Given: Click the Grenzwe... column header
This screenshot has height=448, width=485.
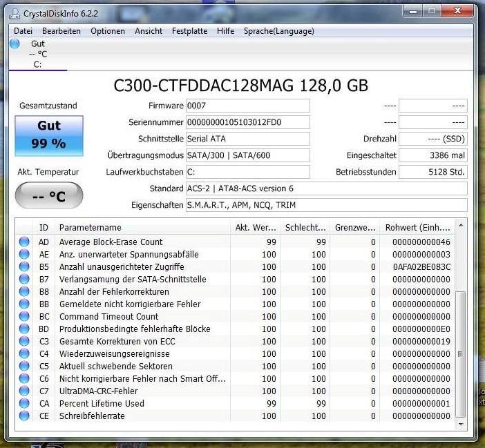Looking at the screenshot, I should point(355,228).
